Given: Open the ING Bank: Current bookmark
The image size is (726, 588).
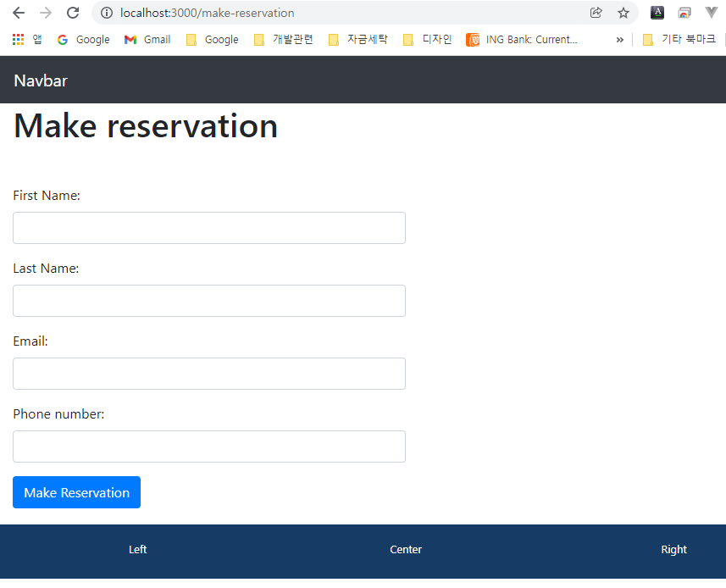Looking at the screenshot, I should [522, 40].
